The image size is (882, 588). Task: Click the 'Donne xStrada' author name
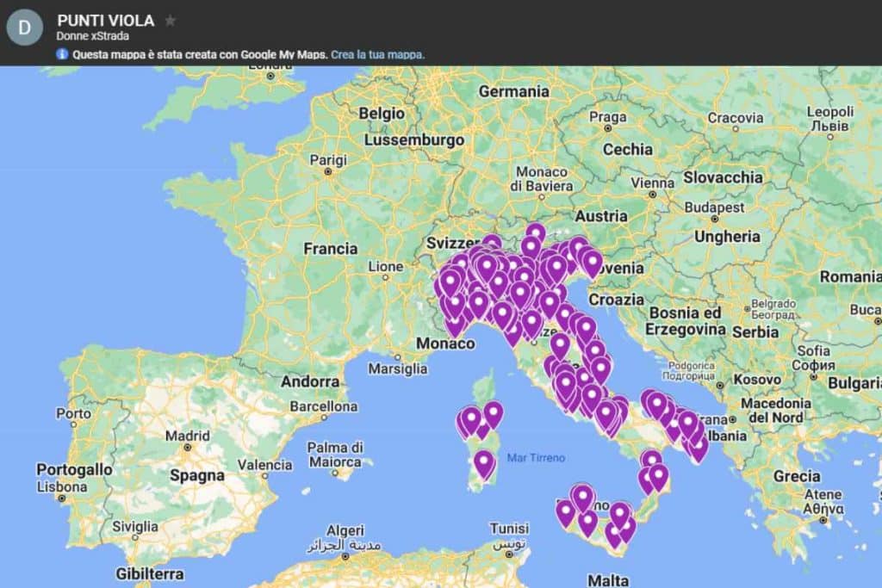(93, 36)
